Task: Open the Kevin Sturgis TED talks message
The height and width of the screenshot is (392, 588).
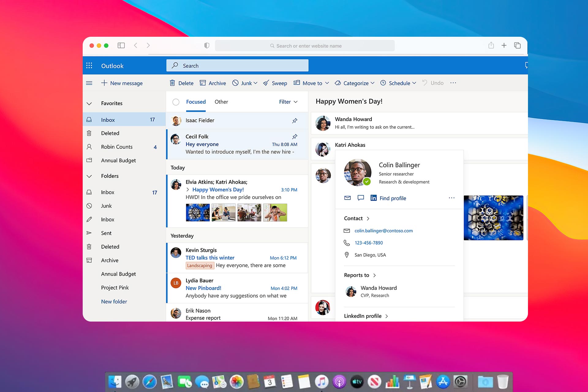Action: [237, 258]
